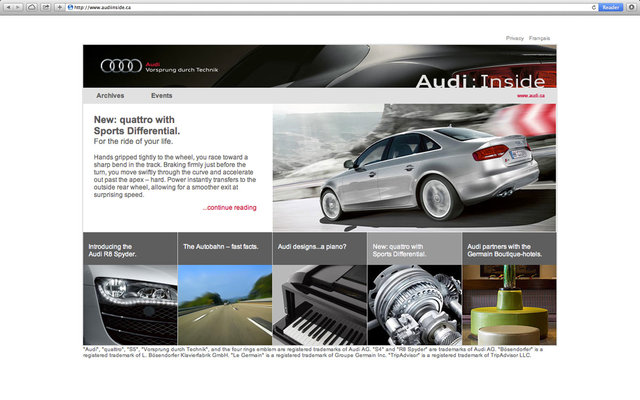Open the sports differential gear thumbnail
Image resolution: width=640 pixels, height=400 pixels.
point(414,305)
